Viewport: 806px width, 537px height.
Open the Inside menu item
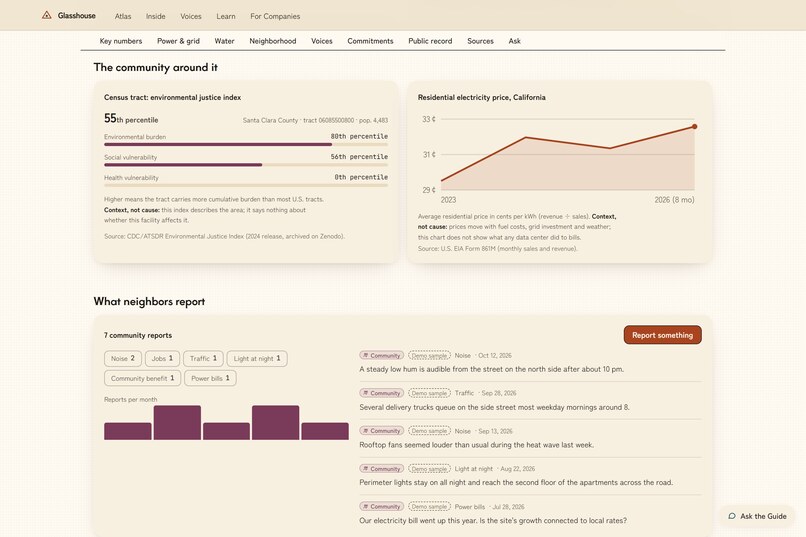coord(155,16)
